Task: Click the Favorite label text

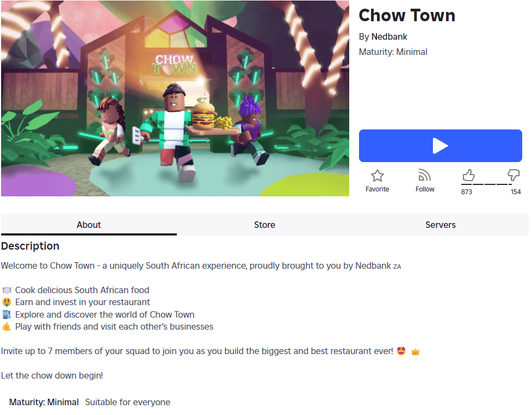Action: [377, 189]
